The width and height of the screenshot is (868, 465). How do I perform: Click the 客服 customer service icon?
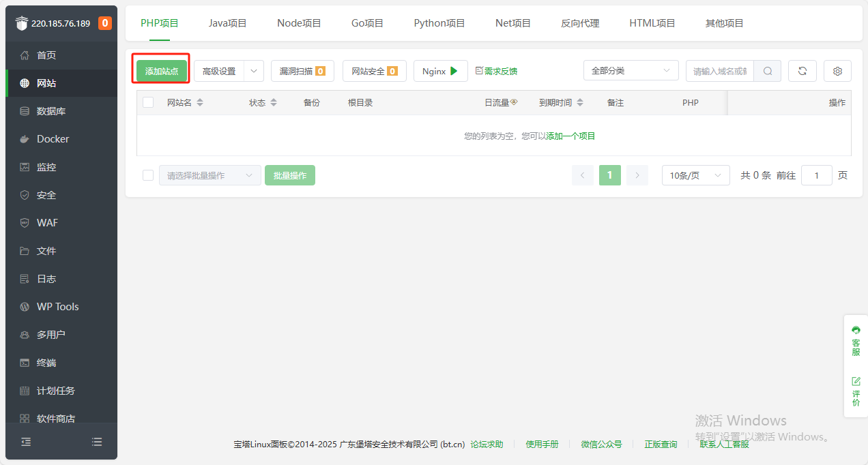(856, 331)
